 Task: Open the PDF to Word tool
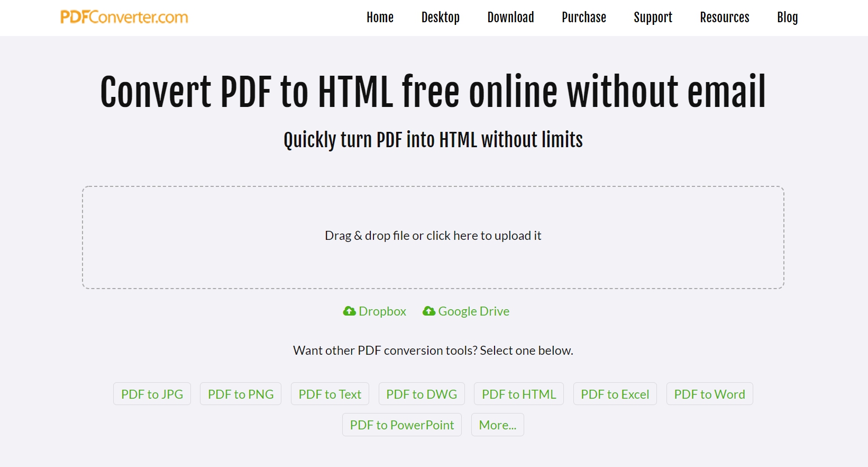click(x=710, y=394)
